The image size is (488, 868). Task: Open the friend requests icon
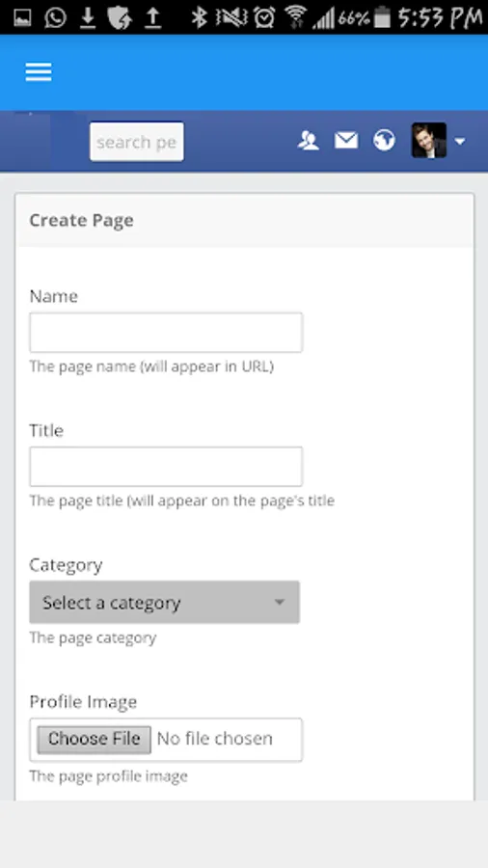tap(309, 141)
